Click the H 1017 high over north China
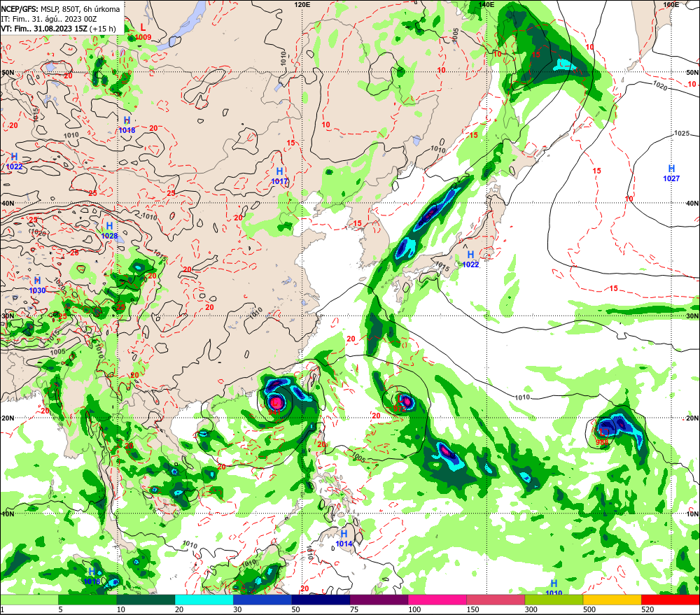 click(x=280, y=176)
